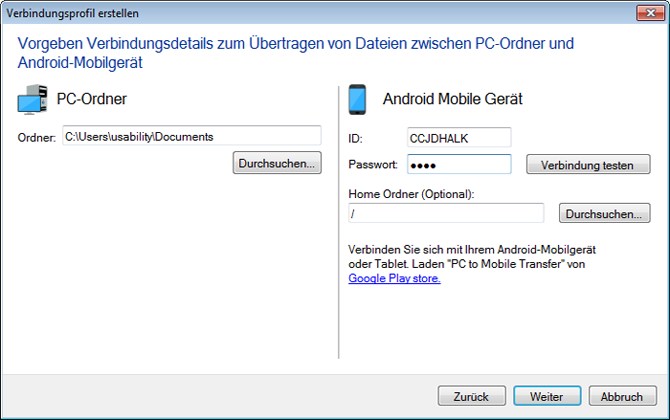Click the Android phone icon
The height and width of the screenshot is (420, 670).
tap(358, 100)
